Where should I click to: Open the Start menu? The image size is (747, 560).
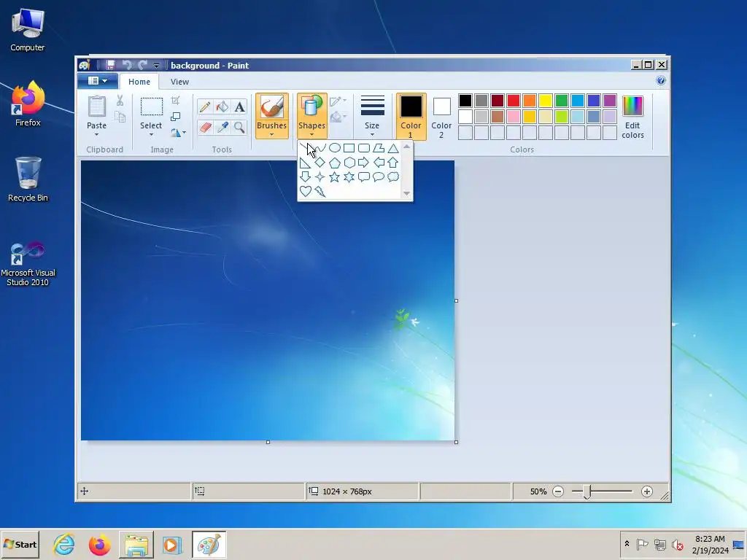[x=20, y=544]
